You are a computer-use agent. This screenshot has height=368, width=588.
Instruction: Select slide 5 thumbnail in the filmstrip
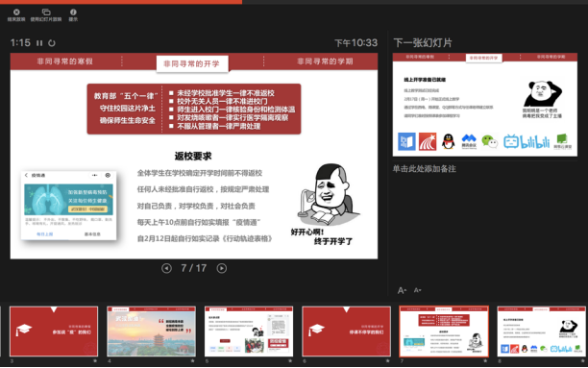point(249,331)
